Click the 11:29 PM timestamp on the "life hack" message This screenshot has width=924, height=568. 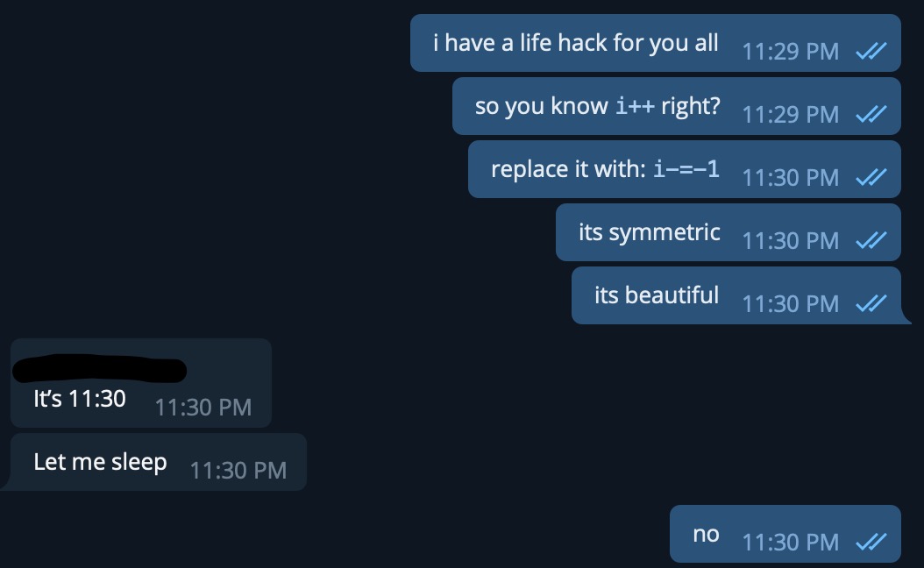[790, 52]
